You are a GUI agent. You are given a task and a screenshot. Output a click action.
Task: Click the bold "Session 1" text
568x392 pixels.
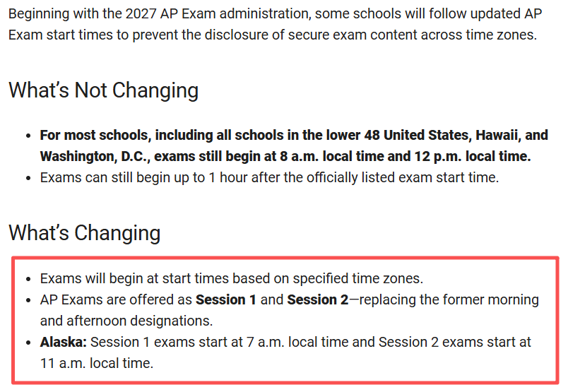225,299
